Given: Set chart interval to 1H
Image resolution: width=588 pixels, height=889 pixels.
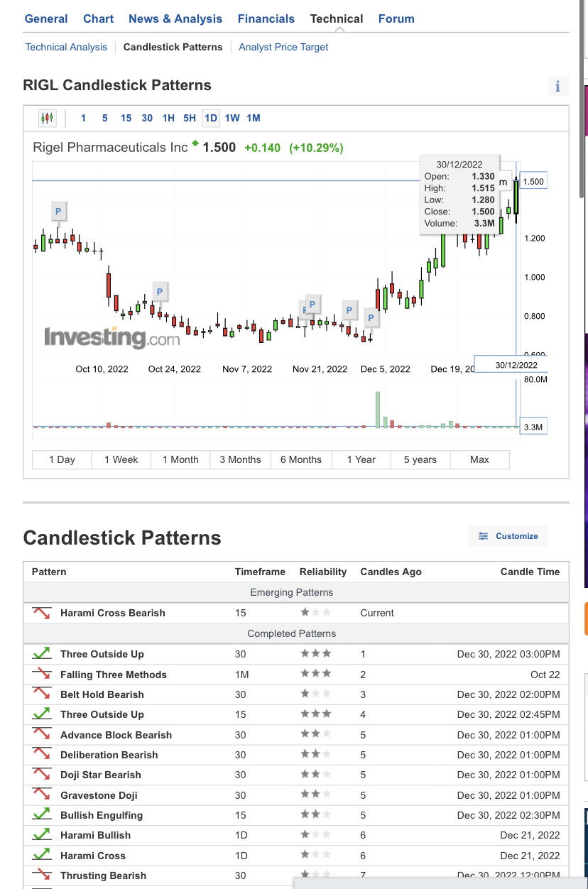Looking at the screenshot, I should coord(168,118).
